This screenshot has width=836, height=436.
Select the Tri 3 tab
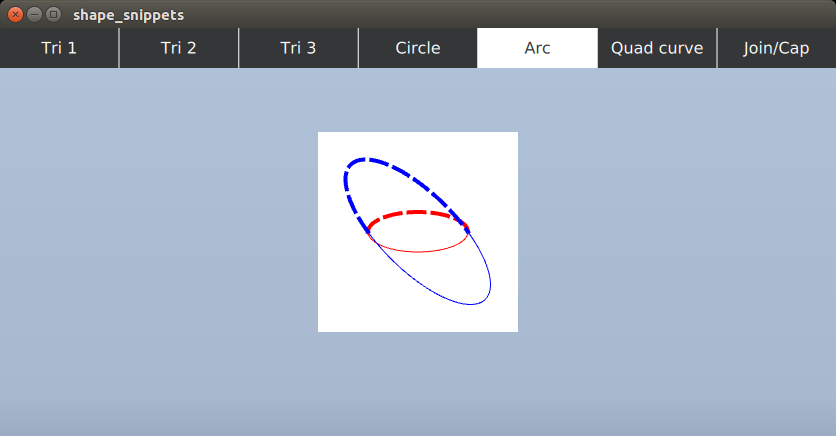[x=298, y=48]
